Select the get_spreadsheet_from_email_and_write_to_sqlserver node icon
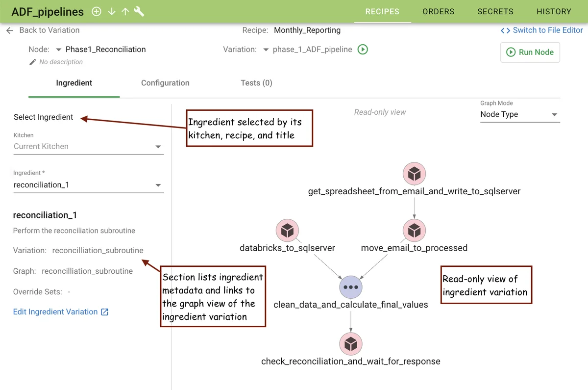This screenshot has height=390, width=588. click(x=414, y=174)
